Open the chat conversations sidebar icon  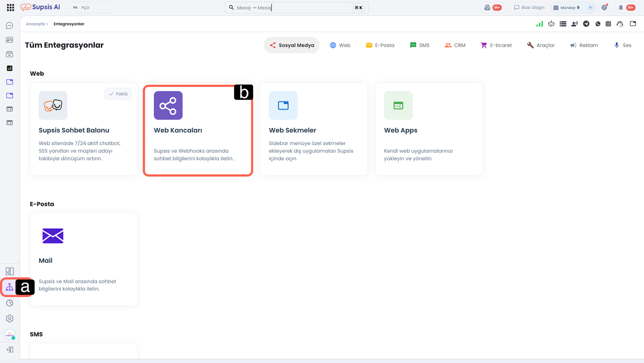[x=10, y=26]
